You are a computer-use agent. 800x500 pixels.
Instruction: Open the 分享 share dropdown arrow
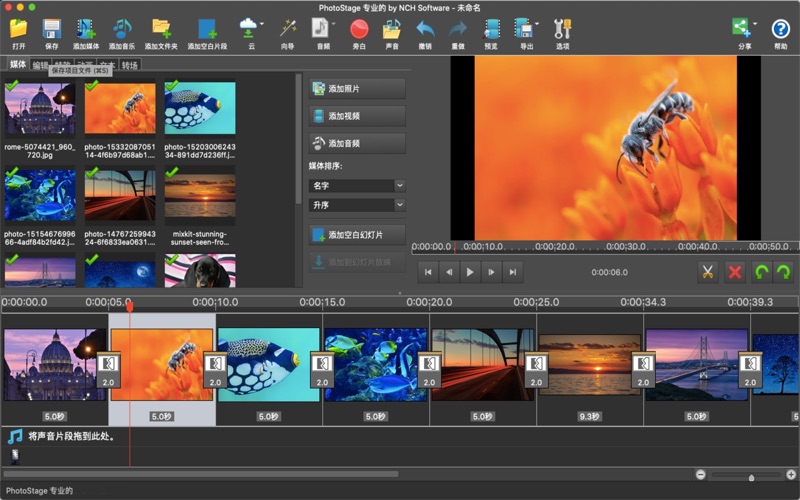point(754,24)
